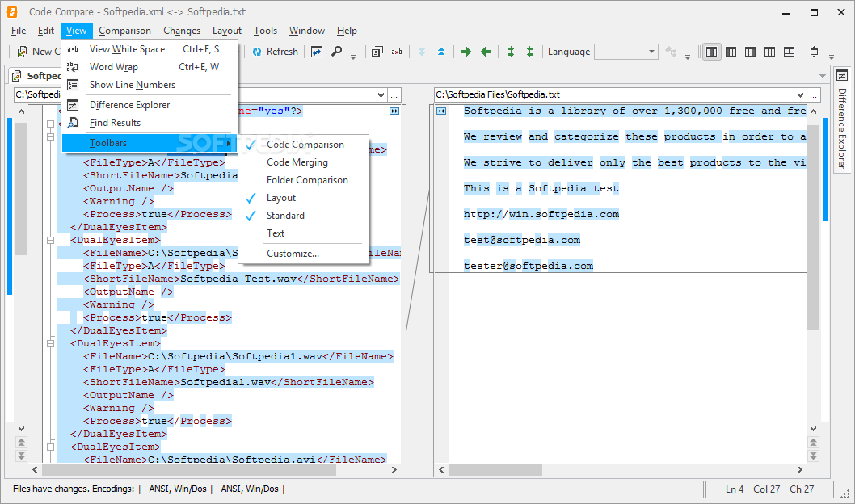Click the right file path input field

coord(614,94)
